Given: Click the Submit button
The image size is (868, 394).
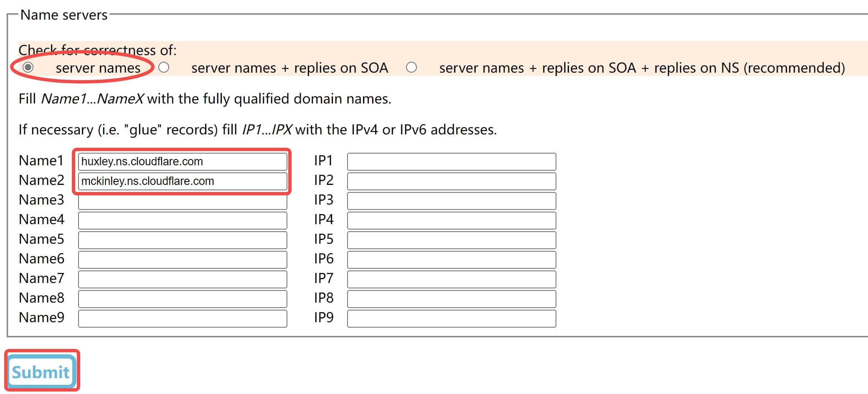Looking at the screenshot, I should (x=41, y=371).
